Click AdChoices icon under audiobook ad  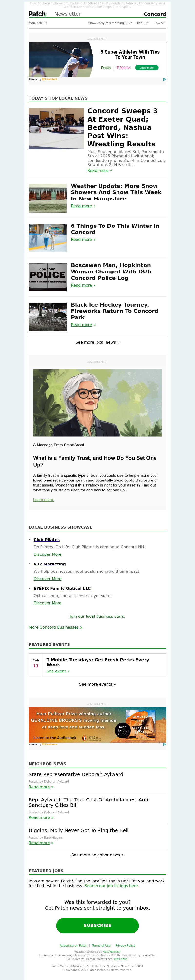164,744
